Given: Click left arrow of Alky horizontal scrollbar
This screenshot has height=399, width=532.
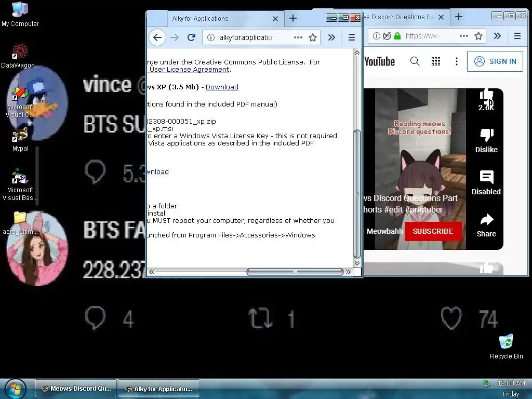Looking at the screenshot, I should (151, 272).
